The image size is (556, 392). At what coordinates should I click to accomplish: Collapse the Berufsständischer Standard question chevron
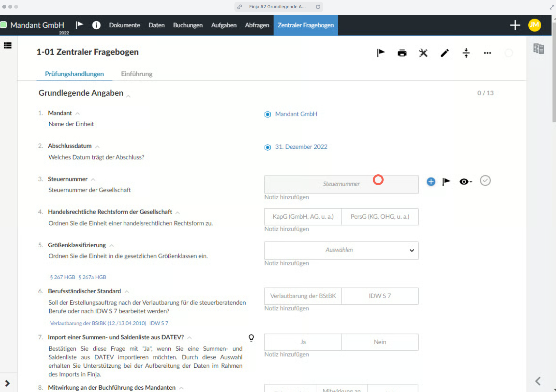(127, 291)
